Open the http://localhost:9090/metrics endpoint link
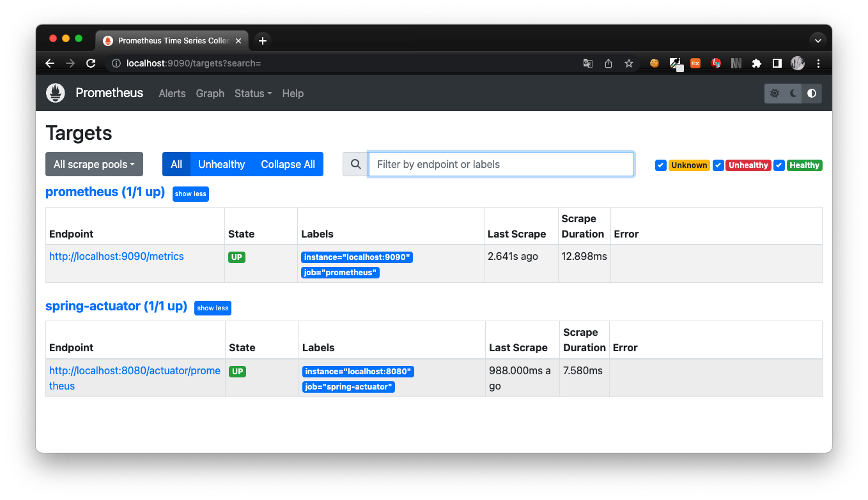This screenshot has height=500, width=868. [x=116, y=256]
